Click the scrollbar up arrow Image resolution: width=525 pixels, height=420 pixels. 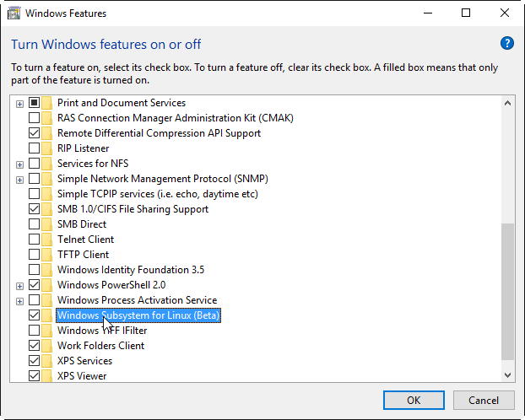point(507,103)
